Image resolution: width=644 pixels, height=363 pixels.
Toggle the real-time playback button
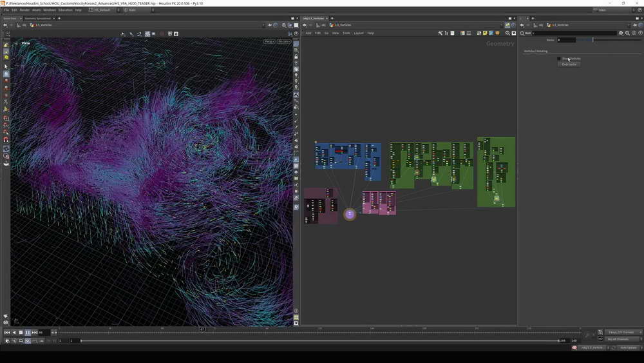pyautogui.click(x=28, y=340)
